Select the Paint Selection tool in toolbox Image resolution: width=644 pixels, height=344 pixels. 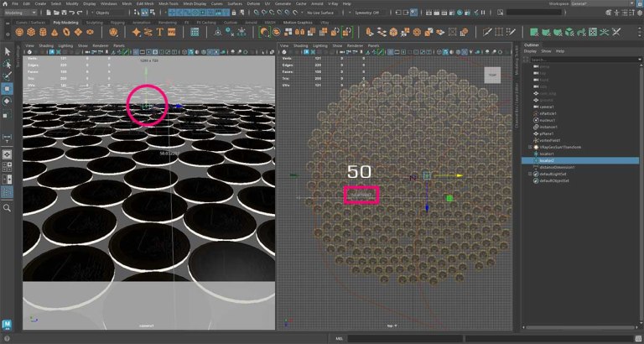click(x=8, y=76)
